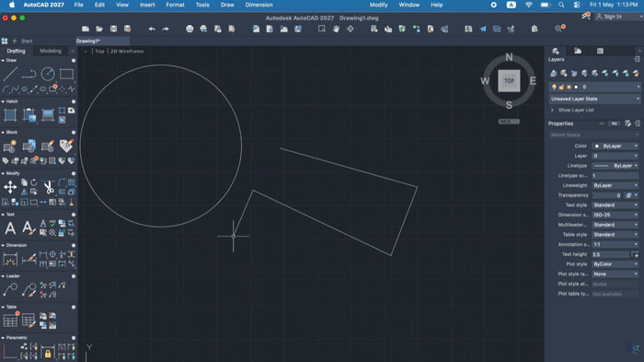Image resolution: width=644 pixels, height=362 pixels.
Task: Click the Transparency value field
Action: [606, 195]
